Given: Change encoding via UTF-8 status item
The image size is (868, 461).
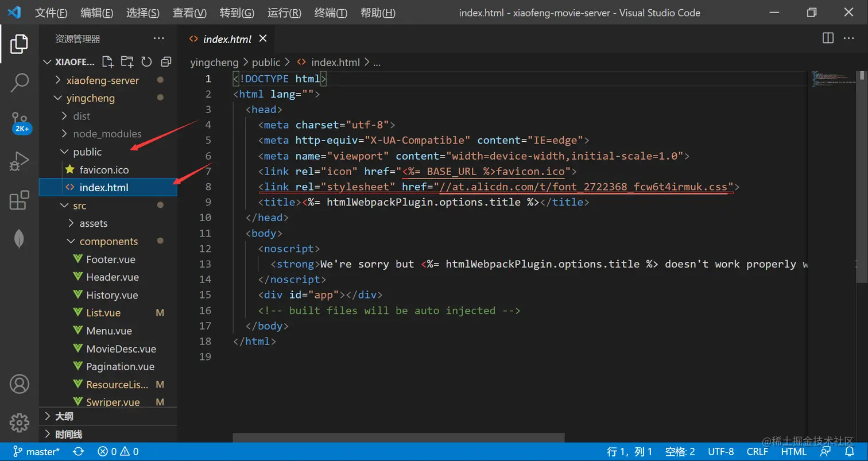Looking at the screenshot, I should tap(721, 452).
